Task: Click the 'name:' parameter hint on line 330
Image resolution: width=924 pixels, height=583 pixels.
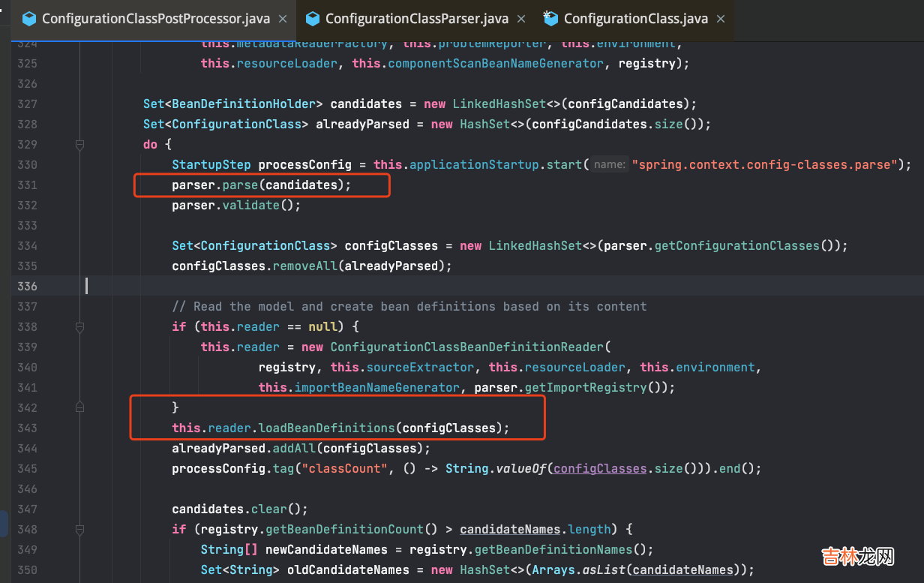Action: click(x=609, y=164)
